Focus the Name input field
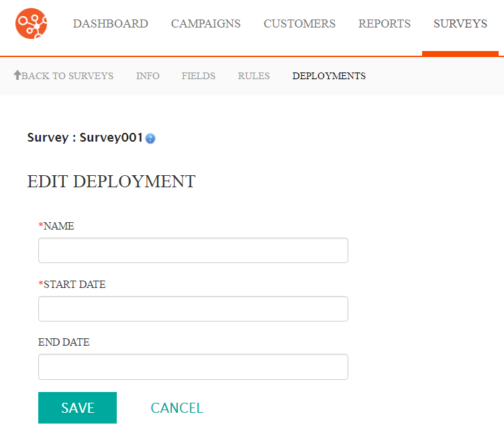Image resolution: width=504 pixels, height=441 pixels. [193, 250]
